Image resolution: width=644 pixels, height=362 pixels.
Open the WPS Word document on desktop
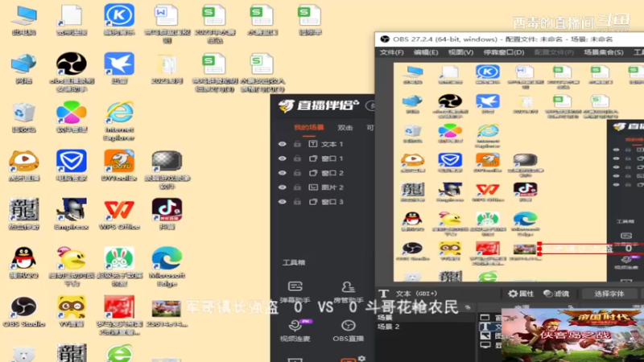point(167,23)
